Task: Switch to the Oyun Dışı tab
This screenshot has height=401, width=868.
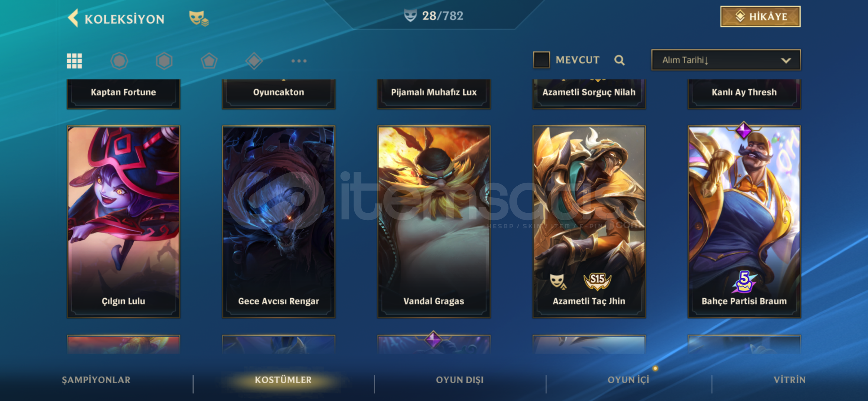Action: pos(460,380)
